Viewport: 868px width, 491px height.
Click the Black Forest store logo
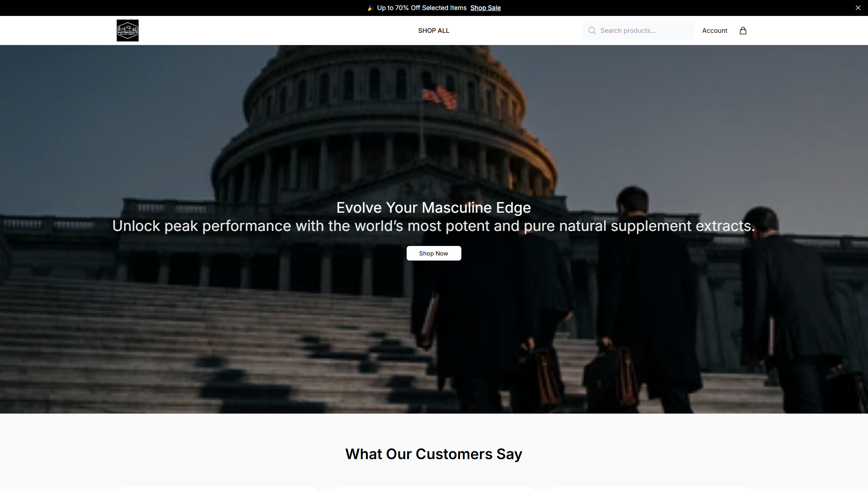pyautogui.click(x=128, y=31)
